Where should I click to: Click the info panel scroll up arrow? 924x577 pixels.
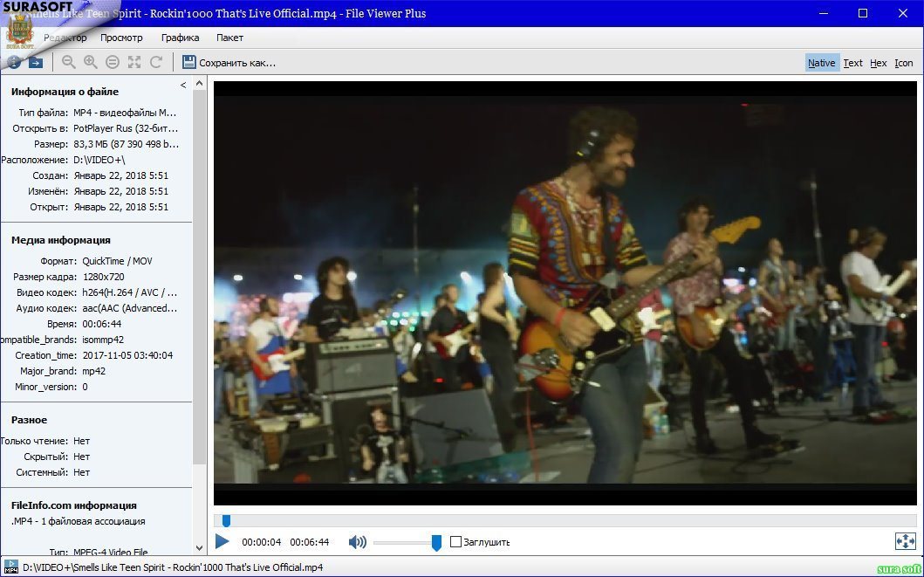pos(199,84)
